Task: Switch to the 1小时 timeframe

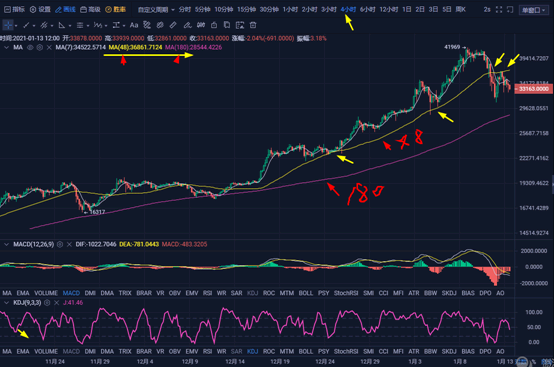Action: point(290,10)
